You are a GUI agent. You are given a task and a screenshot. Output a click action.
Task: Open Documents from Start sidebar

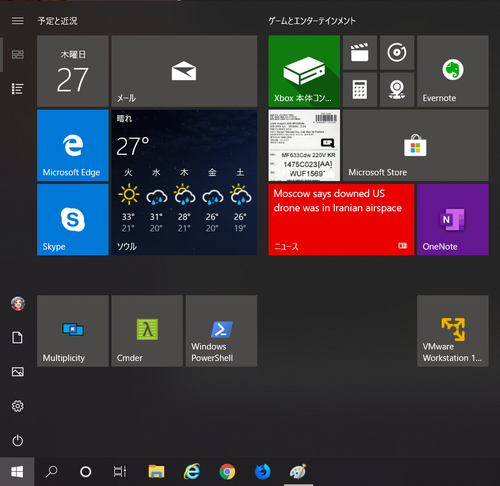click(x=18, y=337)
